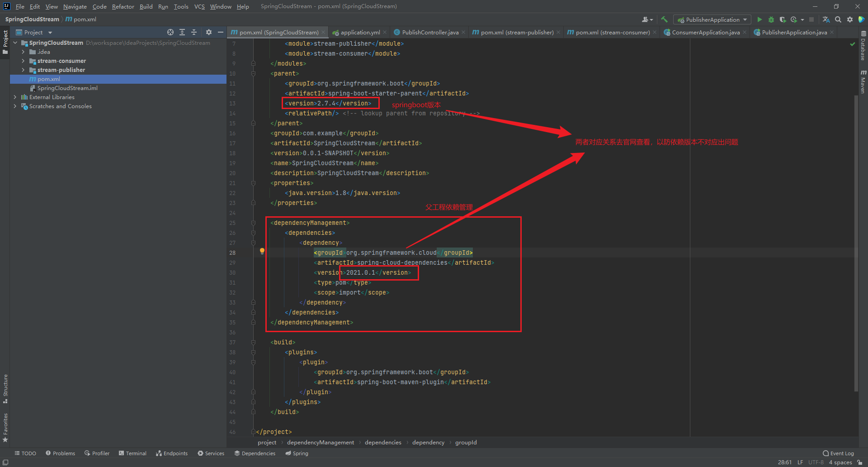Open the Terminal tool window
Image resolution: width=868 pixels, height=467 pixels.
click(x=132, y=453)
